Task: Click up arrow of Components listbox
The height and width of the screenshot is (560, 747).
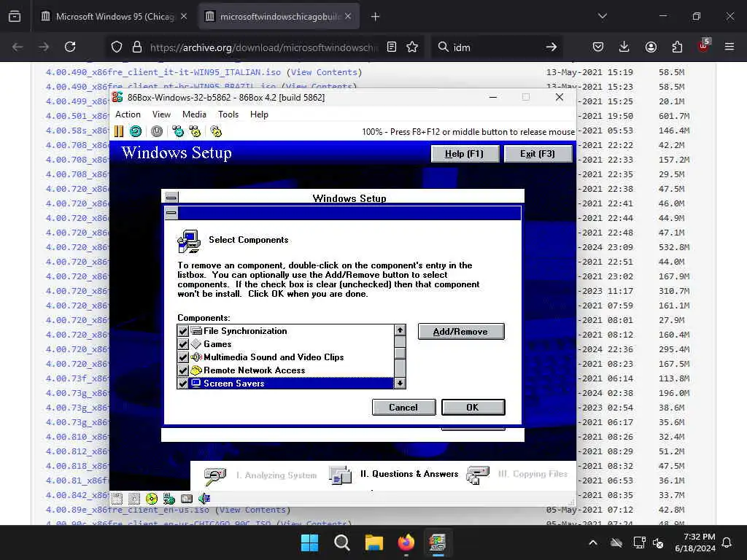Action: [x=400, y=330]
